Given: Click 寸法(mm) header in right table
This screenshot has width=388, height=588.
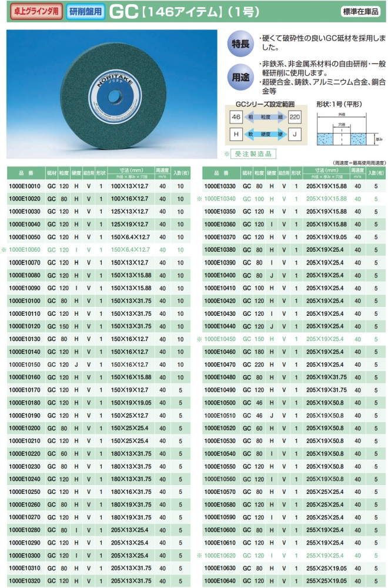Looking at the screenshot, I should coord(326,171).
